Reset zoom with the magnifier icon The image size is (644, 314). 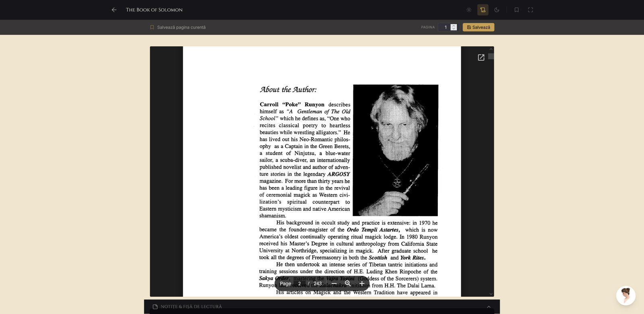(348, 283)
